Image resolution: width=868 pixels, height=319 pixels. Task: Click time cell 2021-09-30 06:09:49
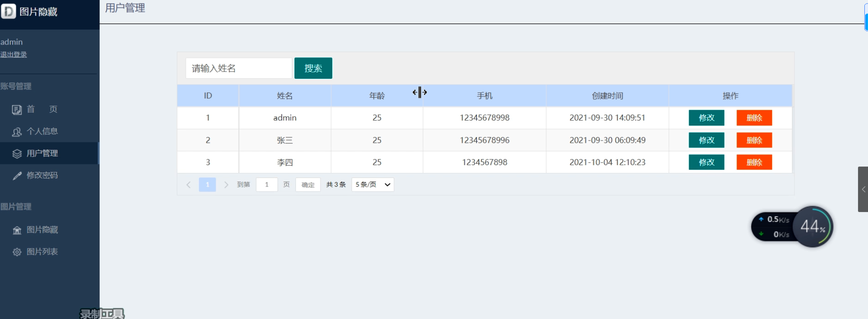[608, 140]
